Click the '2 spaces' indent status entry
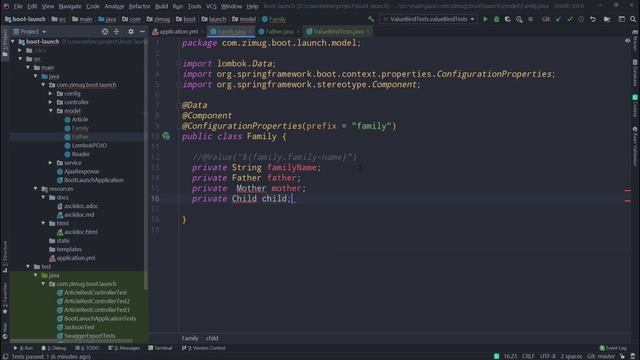 571,356
